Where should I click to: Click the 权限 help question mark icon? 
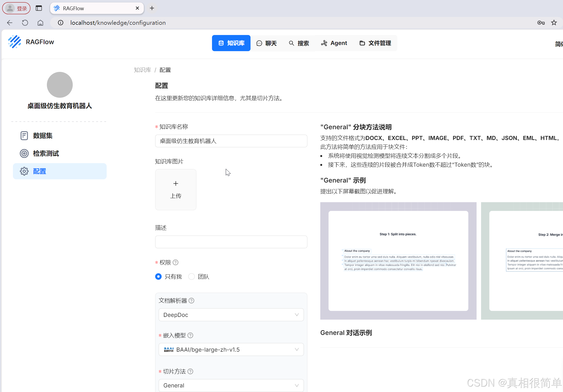[x=176, y=262]
